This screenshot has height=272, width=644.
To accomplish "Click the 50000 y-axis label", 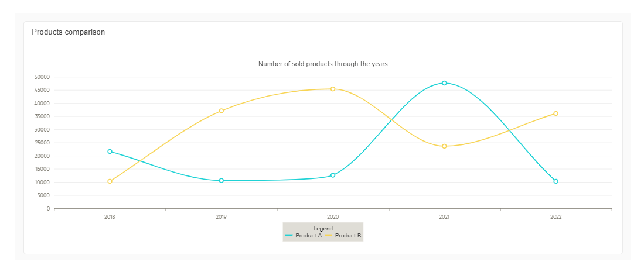I will 42,77.
